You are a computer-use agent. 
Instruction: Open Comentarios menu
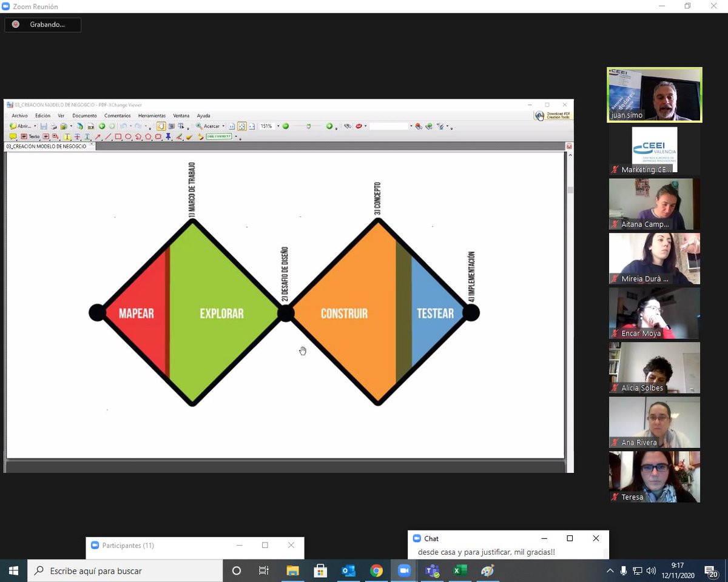coord(118,116)
